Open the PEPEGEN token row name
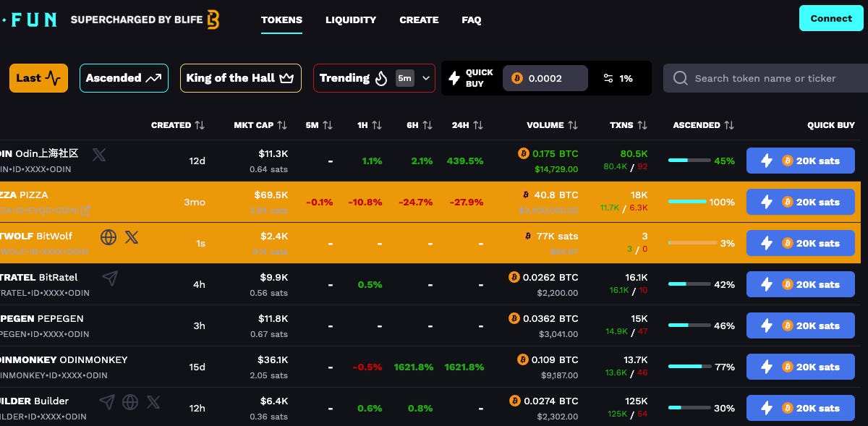Viewport: 868px width, 426px height. coord(42,318)
